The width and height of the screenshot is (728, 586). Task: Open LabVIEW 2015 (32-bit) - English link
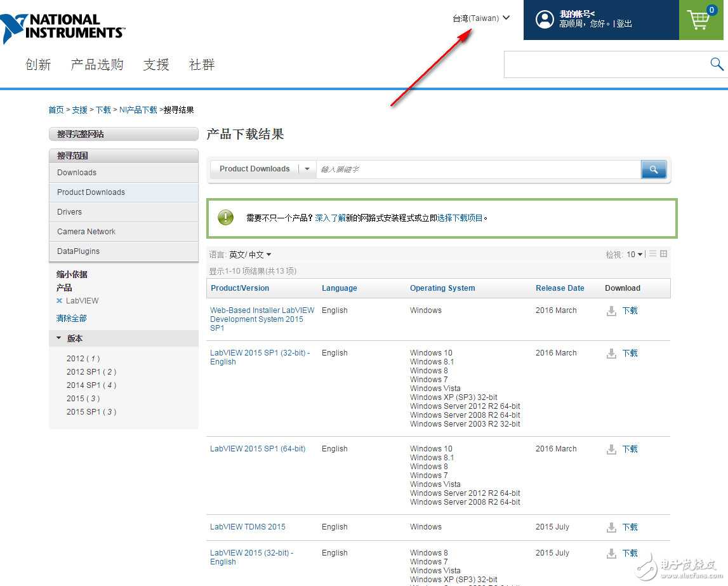point(251,557)
